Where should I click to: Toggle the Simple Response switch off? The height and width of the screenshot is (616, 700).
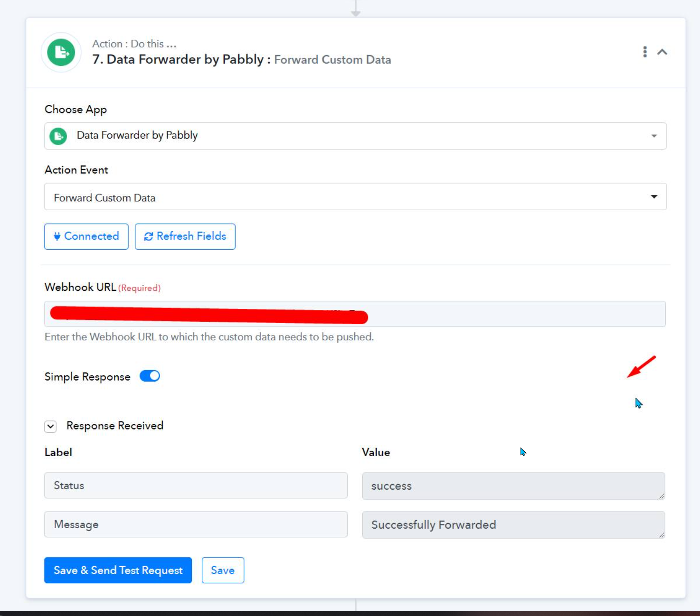150,376
